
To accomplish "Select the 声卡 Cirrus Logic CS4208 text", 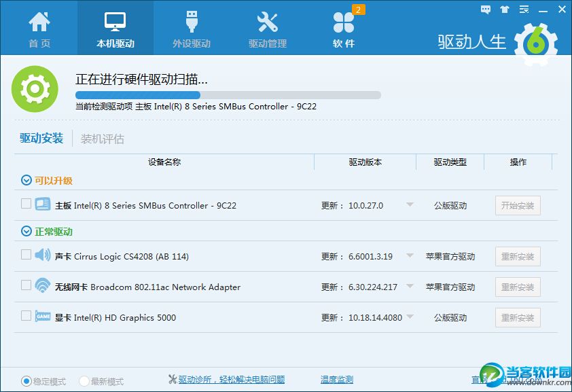I will [122, 257].
